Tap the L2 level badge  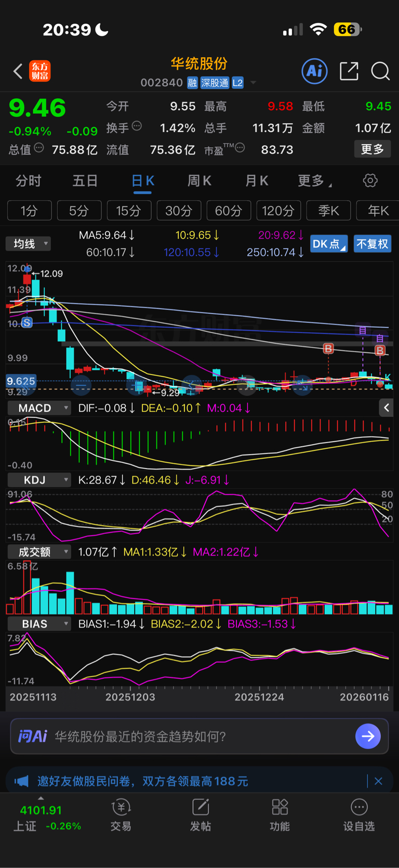[237, 83]
